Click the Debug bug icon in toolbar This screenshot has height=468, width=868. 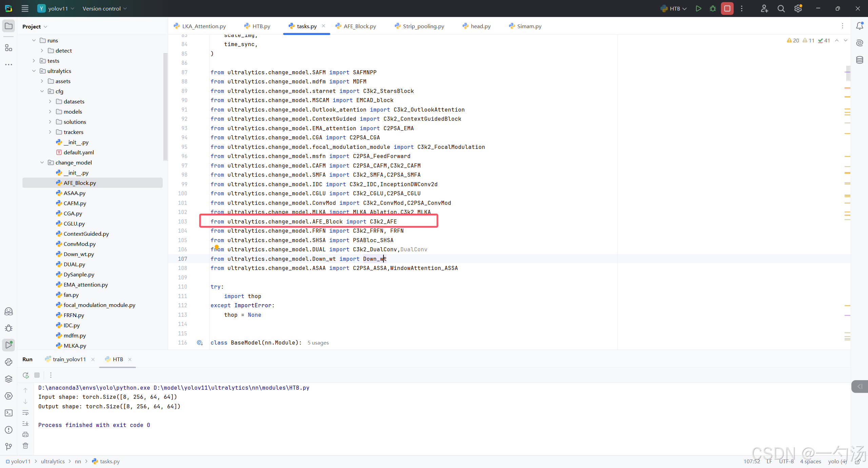tap(713, 8)
